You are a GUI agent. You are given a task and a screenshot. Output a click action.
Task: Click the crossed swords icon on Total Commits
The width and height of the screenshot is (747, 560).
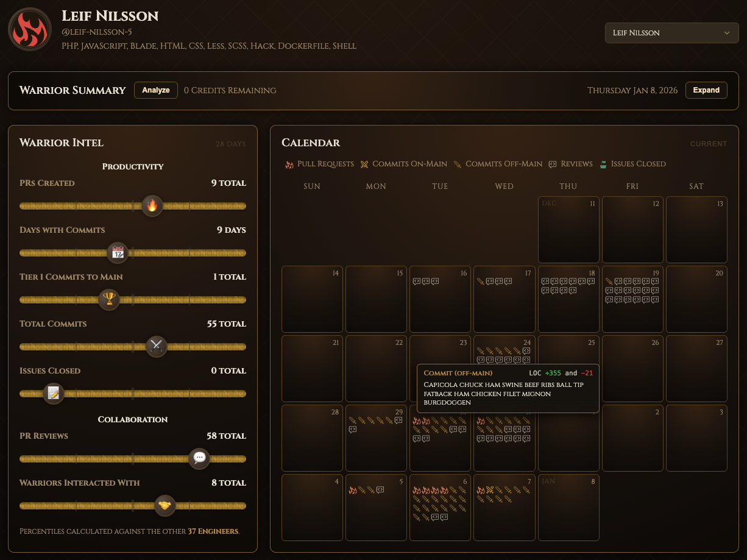157,347
